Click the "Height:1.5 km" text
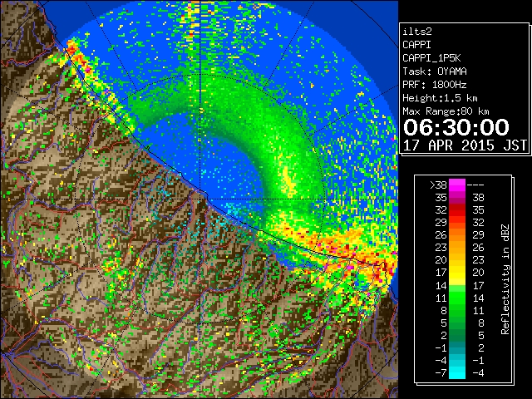 (x=440, y=98)
